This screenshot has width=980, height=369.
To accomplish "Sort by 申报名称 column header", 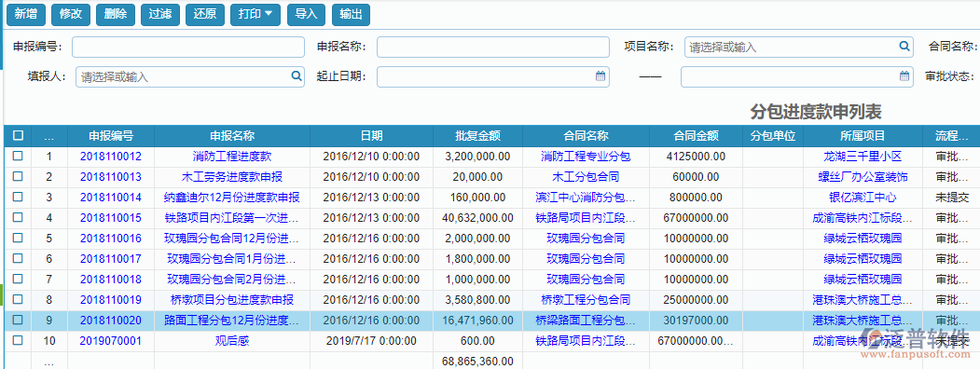I will pyautogui.click(x=232, y=135).
